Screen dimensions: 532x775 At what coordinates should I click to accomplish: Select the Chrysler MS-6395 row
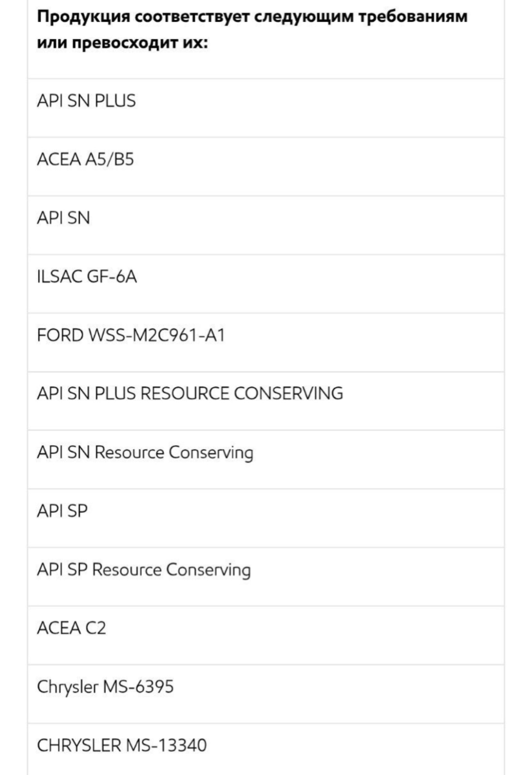point(266,694)
